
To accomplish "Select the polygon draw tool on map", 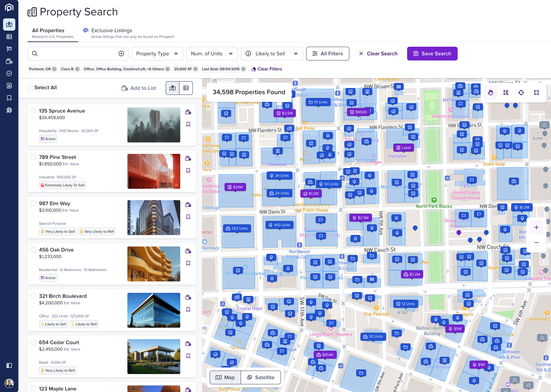I will (x=506, y=93).
